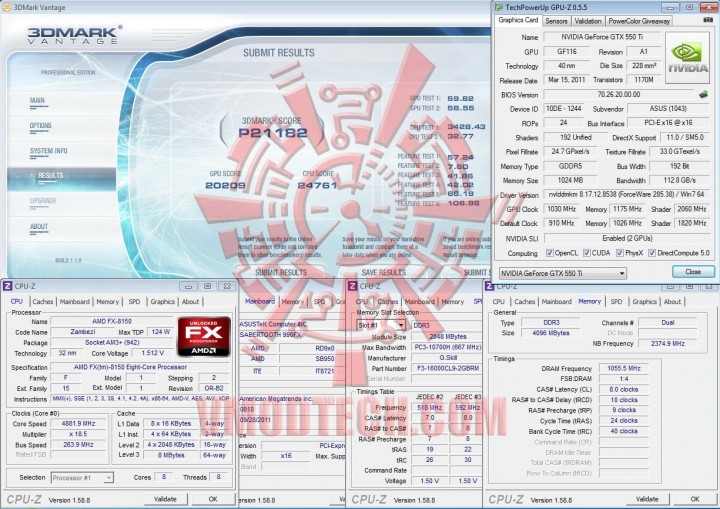
Task: Click the 3DMark score P21182
Action: (x=273, y=133)
